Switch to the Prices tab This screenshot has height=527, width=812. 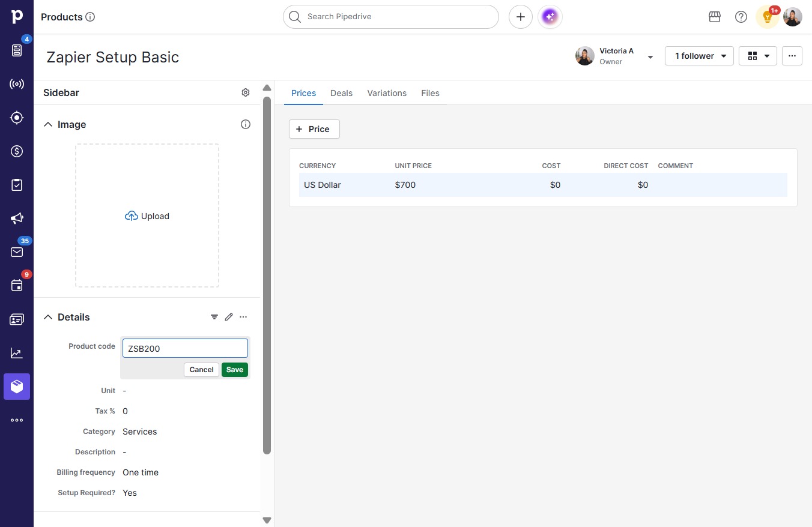point(304,93)
